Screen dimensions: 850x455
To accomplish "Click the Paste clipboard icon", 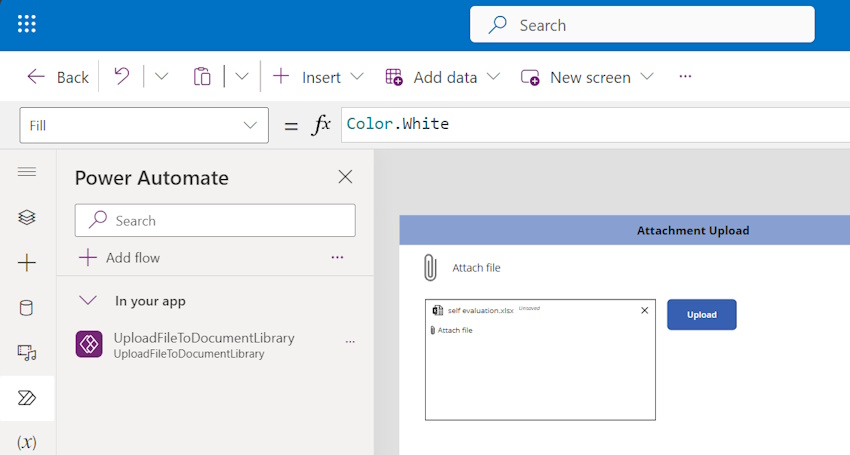I will 202,77.
